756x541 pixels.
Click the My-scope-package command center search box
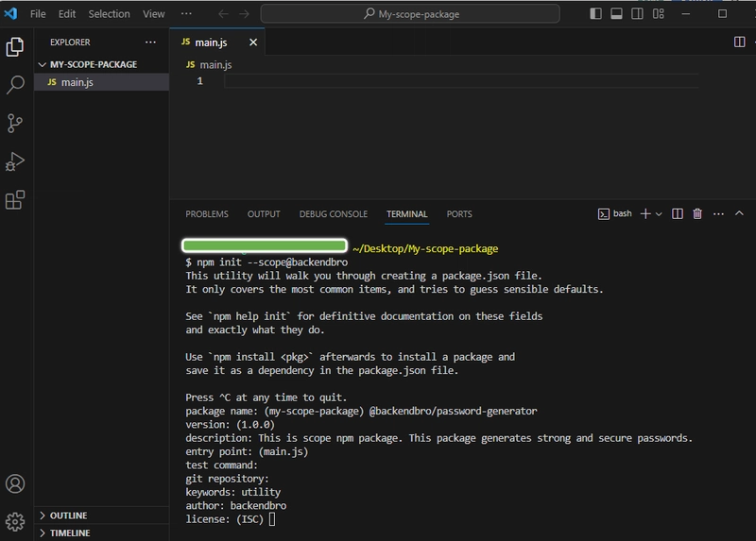click(x=414, y=14)
